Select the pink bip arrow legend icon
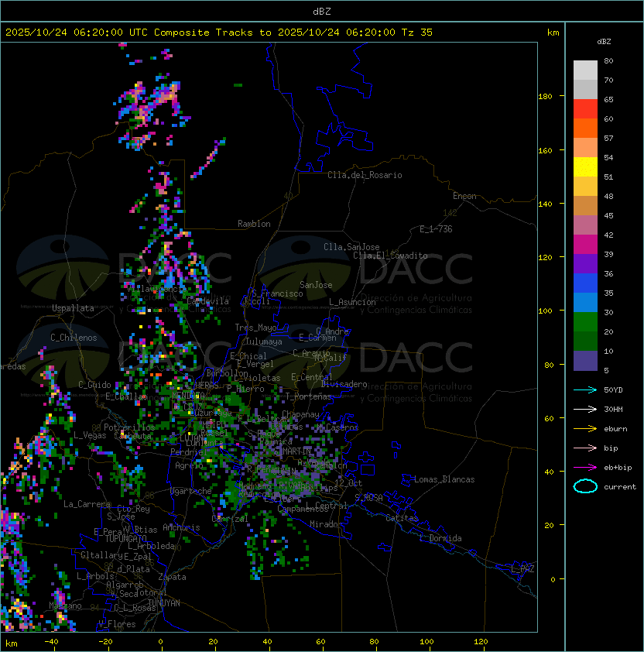 tap(585, 448)
